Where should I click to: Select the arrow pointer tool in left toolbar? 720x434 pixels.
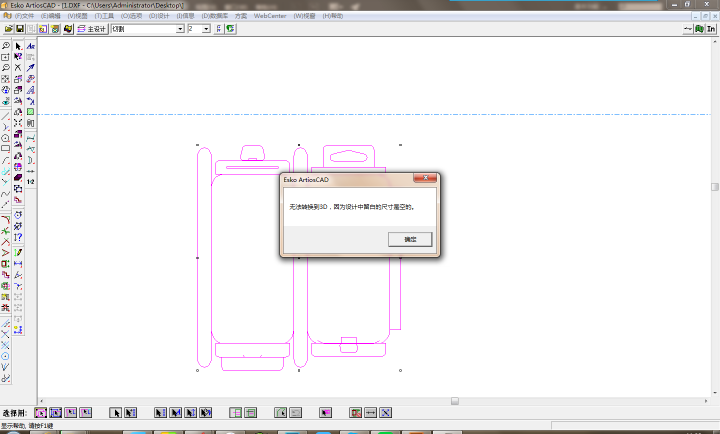coord(18,46)
